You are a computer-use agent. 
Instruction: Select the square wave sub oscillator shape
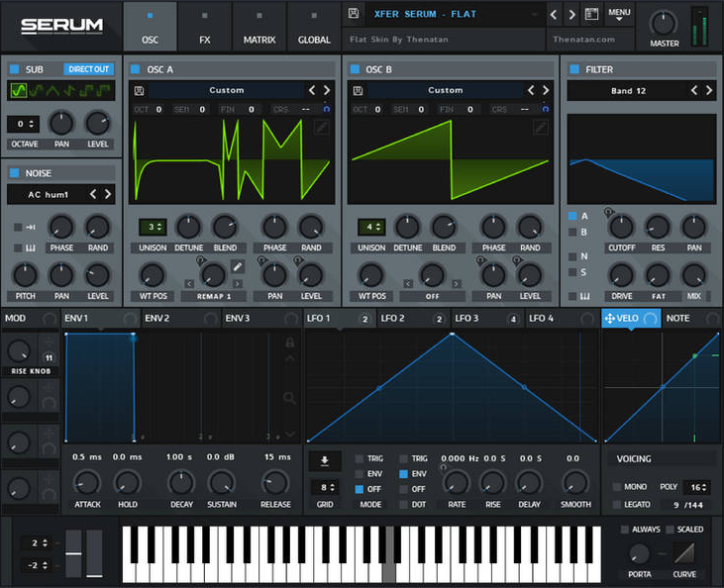[x=86, y=90]
